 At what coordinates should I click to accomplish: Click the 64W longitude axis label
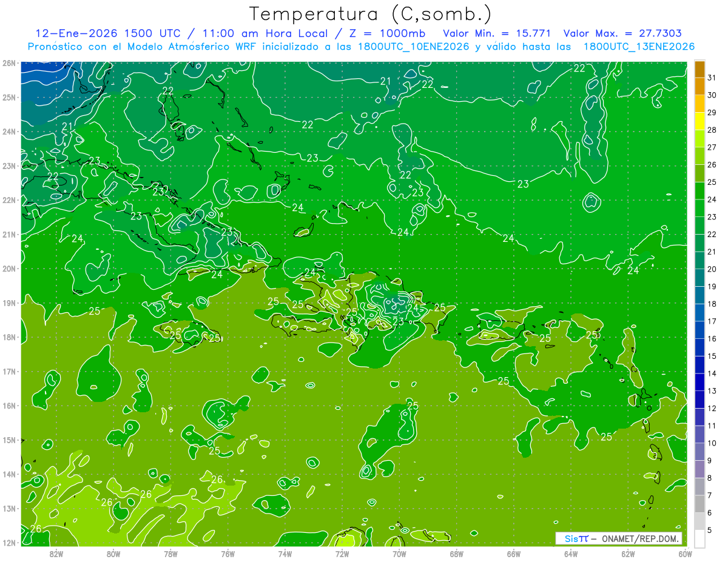[571, 554]
